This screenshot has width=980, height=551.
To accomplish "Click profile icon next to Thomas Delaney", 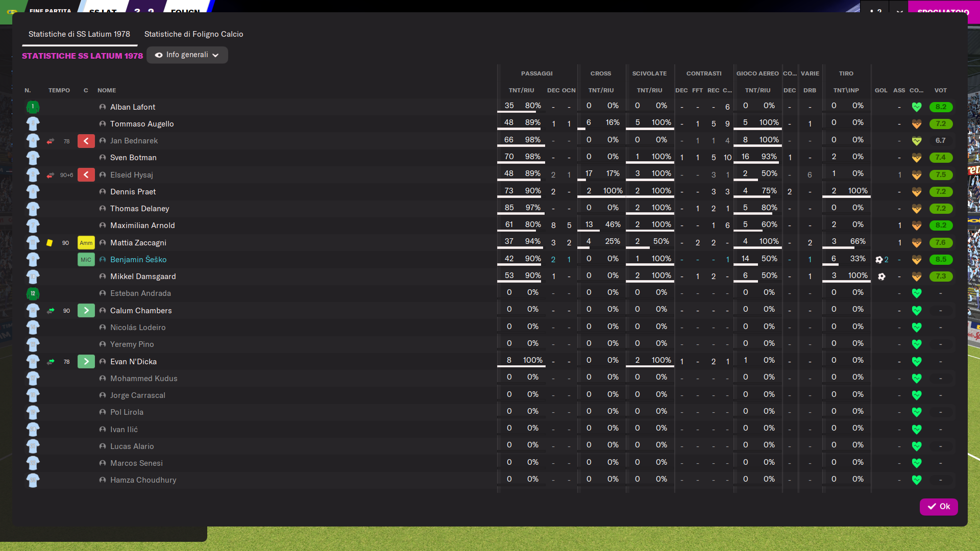I will (x=103, y=209).
